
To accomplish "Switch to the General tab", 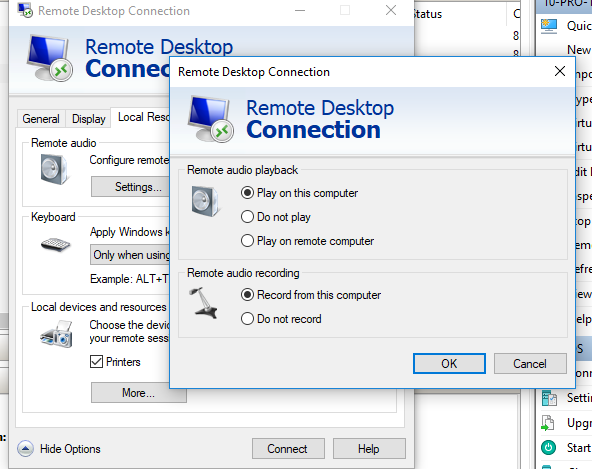I will (41, 119).
